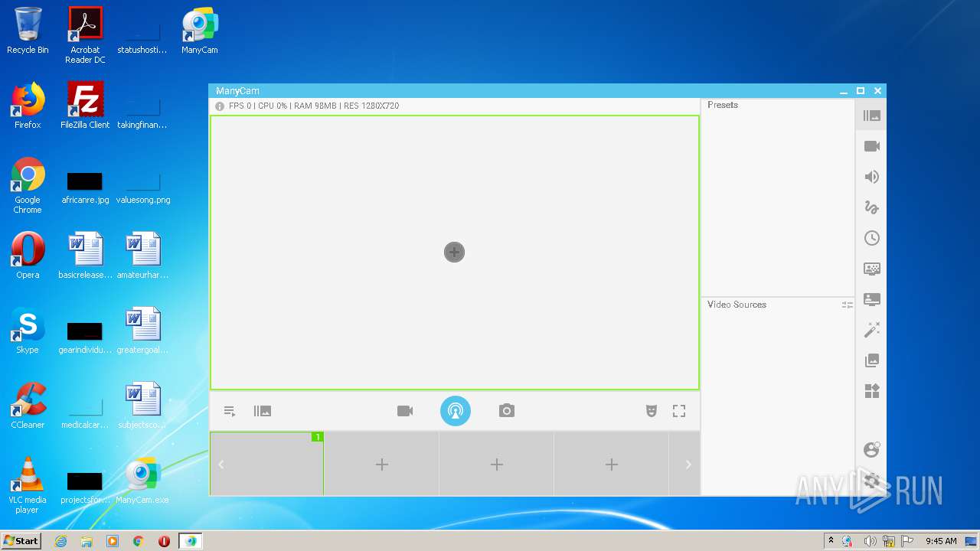Toggle presets layout icon below preview
The height and width of the screenshot is (551, 980).
pyautogui.click(x=263, y=411)
